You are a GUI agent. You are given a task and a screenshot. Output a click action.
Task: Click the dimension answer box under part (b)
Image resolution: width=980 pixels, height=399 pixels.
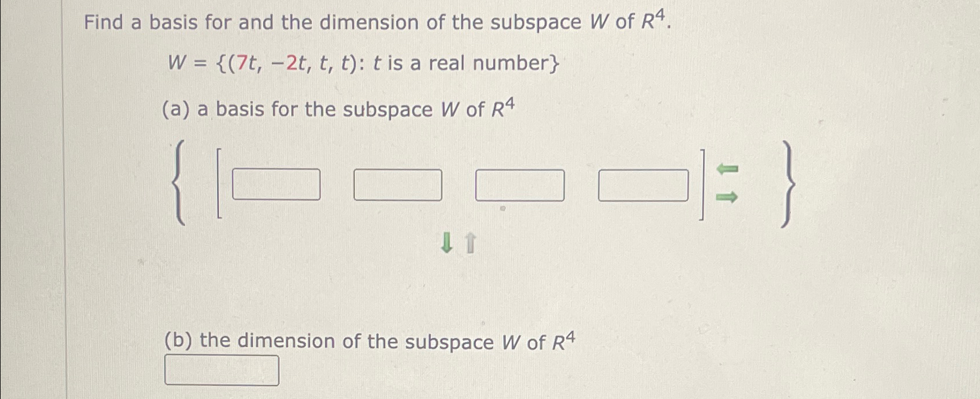pos(221,371)
